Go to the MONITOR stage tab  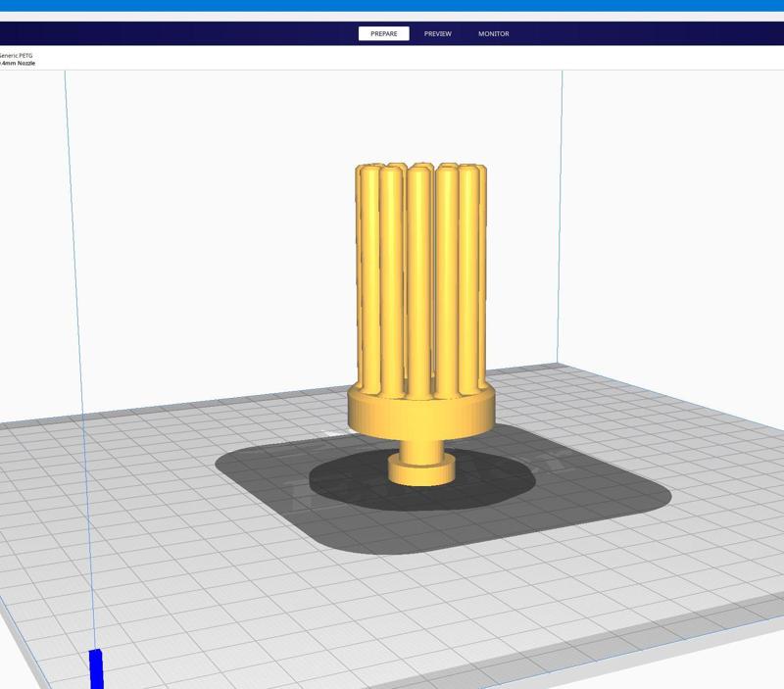coord(494,33)
